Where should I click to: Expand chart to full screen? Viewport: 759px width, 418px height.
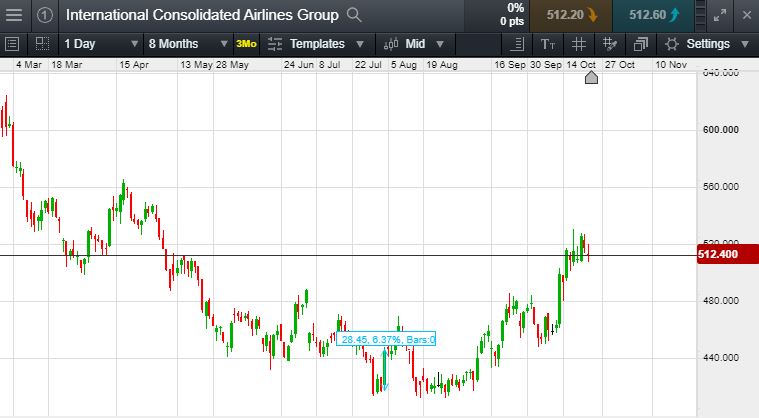(x=720, y=15)
